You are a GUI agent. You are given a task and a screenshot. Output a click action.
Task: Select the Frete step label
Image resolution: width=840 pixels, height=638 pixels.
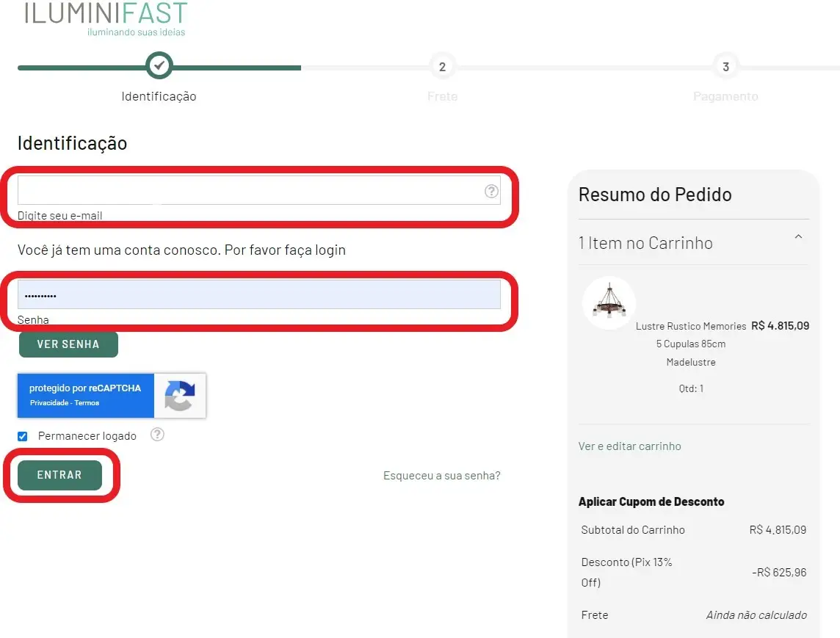point(442,95)
